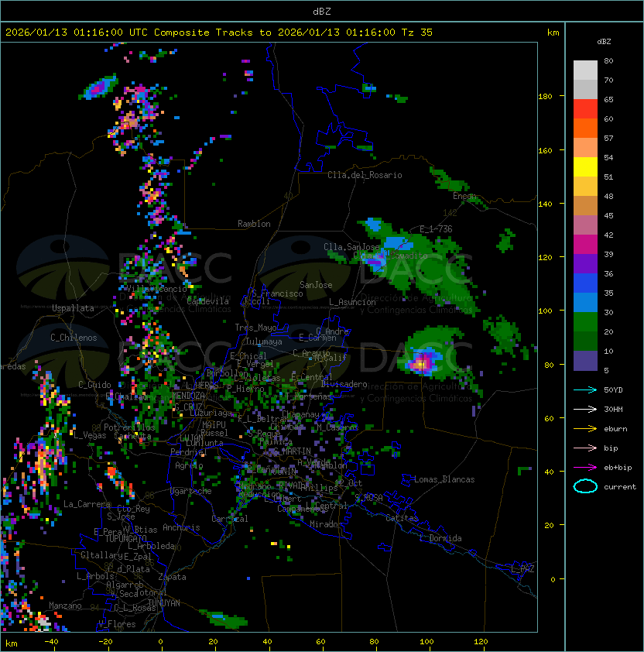Click the dBZ title at top
This screenshot has height=652, width=644.
click(x=321, y=12)
